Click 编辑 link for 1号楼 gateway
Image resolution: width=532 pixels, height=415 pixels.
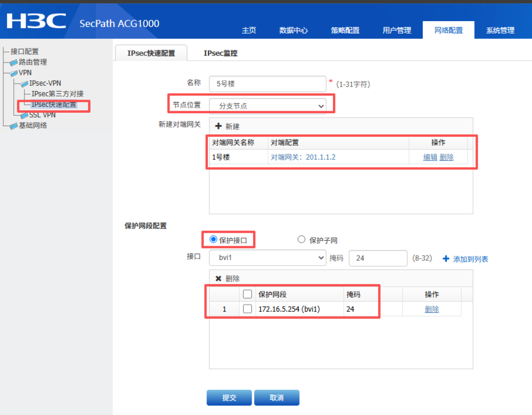click(430, 157)
